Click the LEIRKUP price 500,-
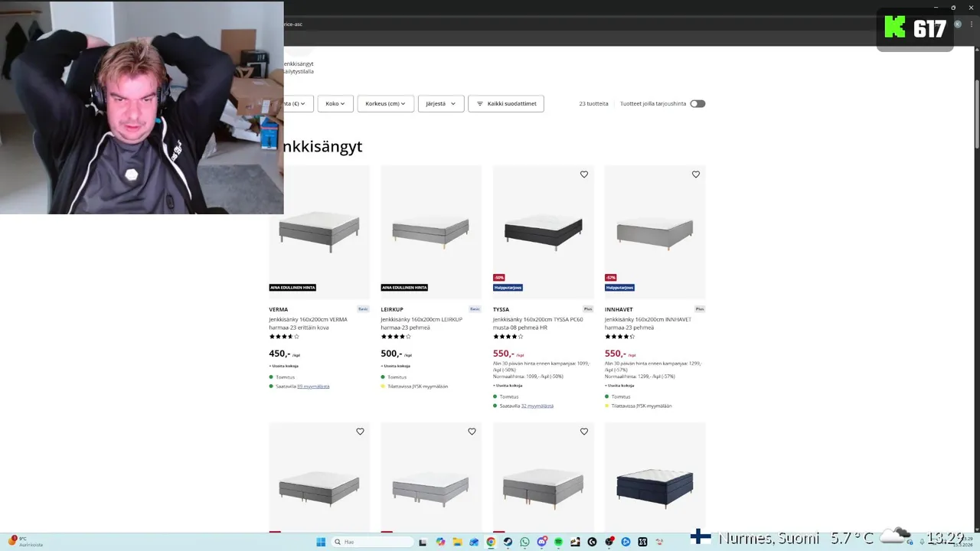This screenshot has width=980, height=551. [391, 354]
